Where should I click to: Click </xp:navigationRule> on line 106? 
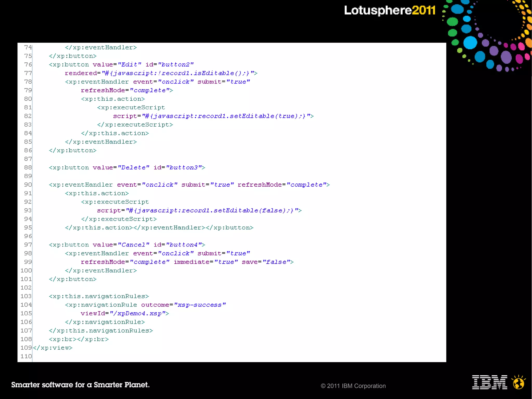coord(105,322)
